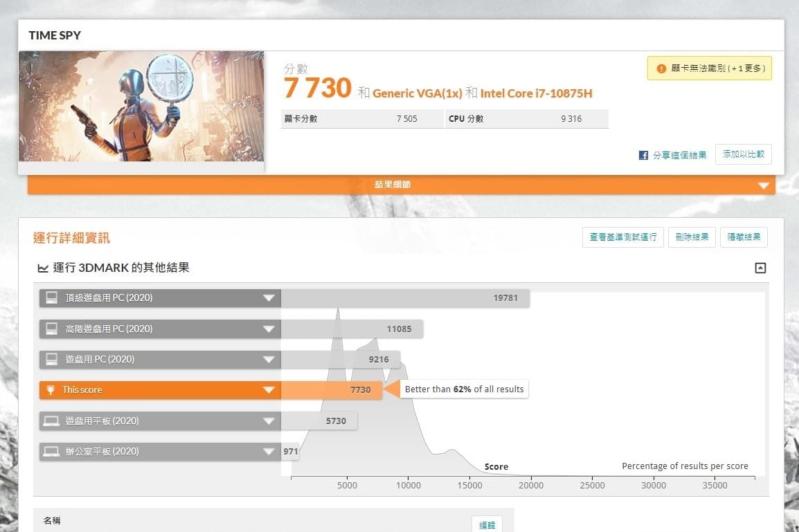Click the 10000 axis label on chart

tap(409, 486)
